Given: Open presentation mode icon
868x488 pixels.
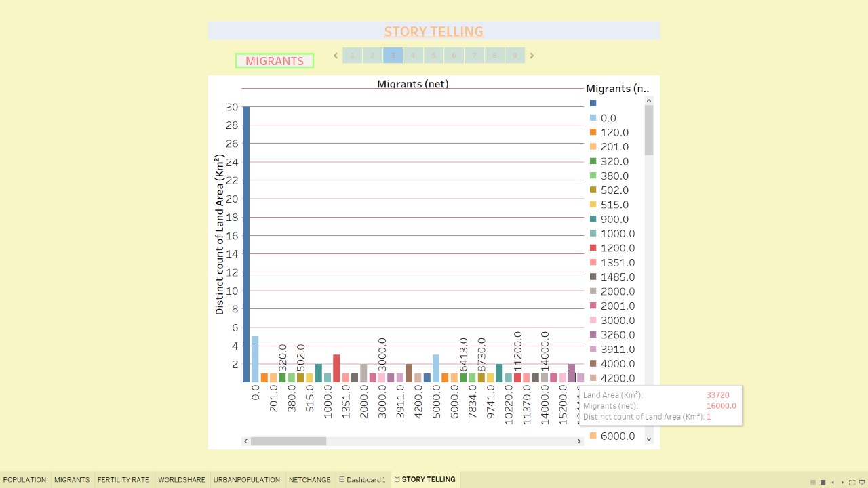Looking at the screenshot, I should click(x=862, y=483).
